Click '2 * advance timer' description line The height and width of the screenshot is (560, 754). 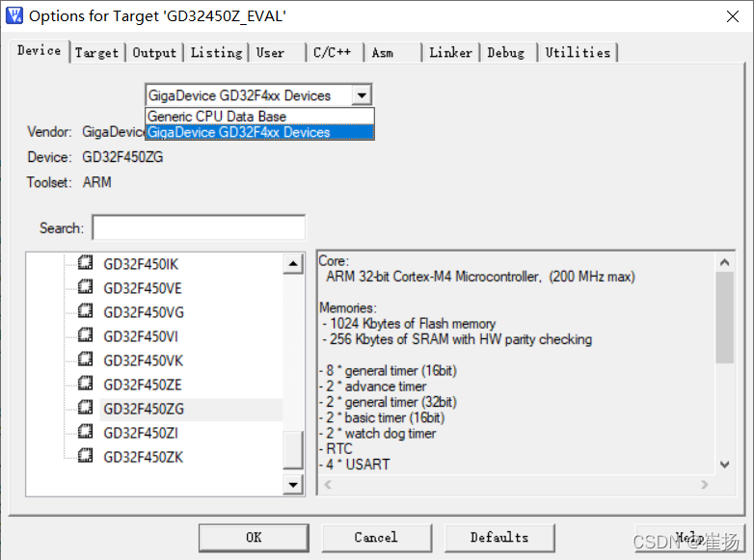coord(373,386)
